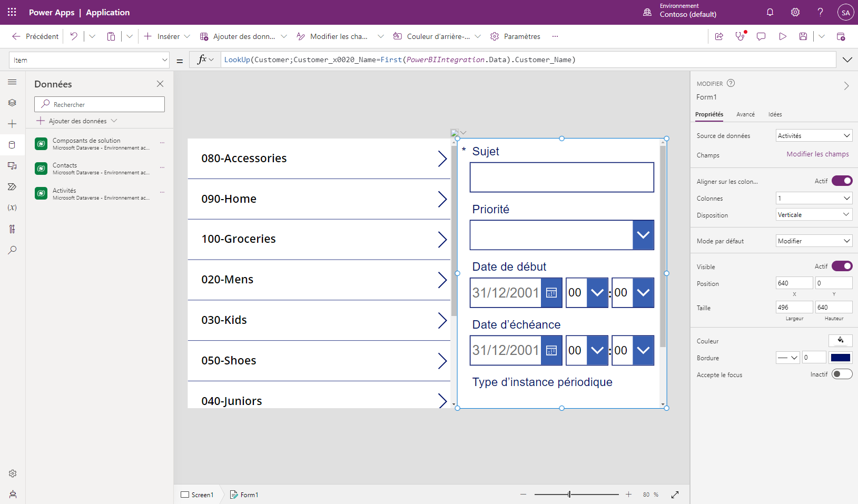Open the App checker stethoscope
This screenshot has width=858, height=504.
pos(741,36)
